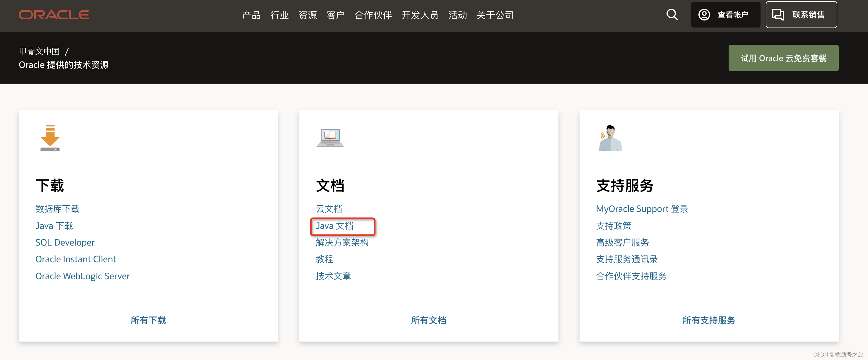Click the download arrow icon
Viewport: 868px width, 360px height.
pos(50,138)
